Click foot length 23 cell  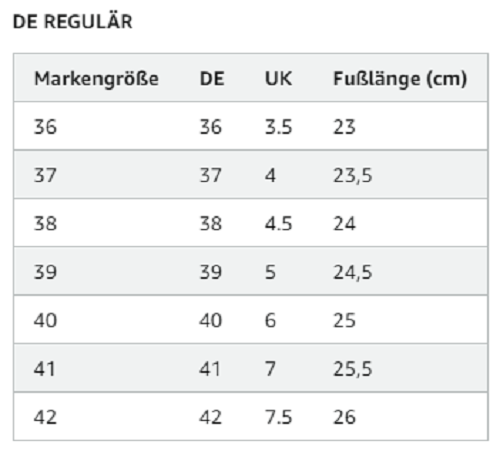pos(344,127)
